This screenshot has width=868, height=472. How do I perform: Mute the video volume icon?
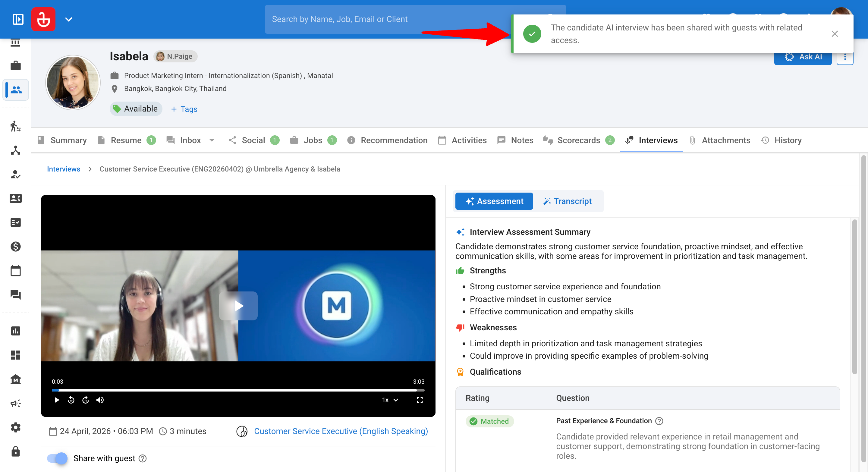(100, 400)
